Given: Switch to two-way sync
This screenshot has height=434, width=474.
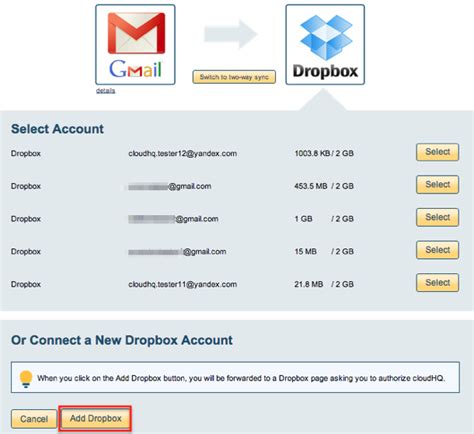Looking at the screenshot, I should (234, 77).
